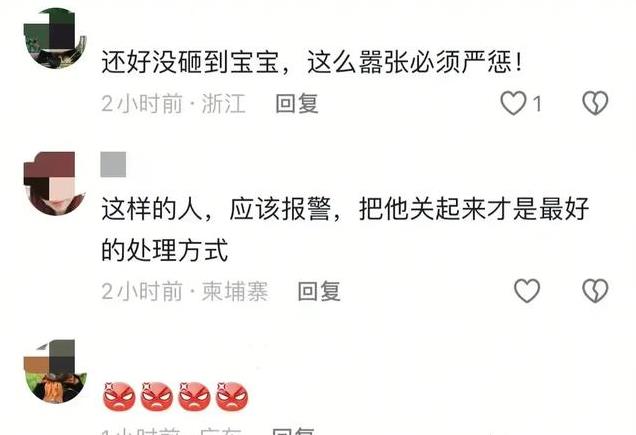This screenshot has width=636, height=435.
Task: Click the 浙江 location label
Action: tap(223, 103)
